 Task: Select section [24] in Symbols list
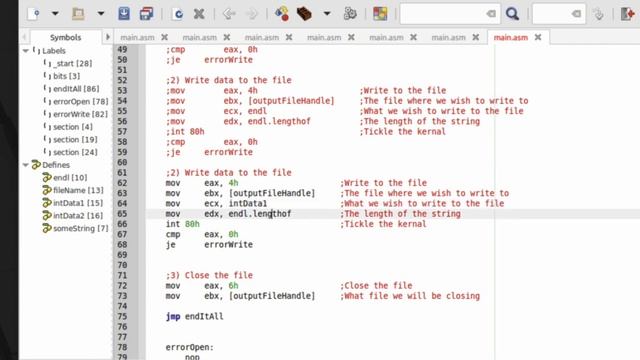click(x=75, y=152)
